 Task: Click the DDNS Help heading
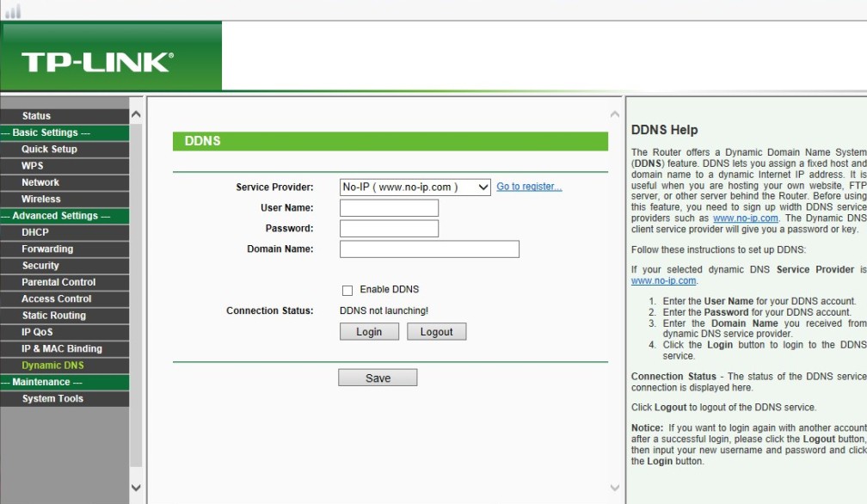pos(665,130)
